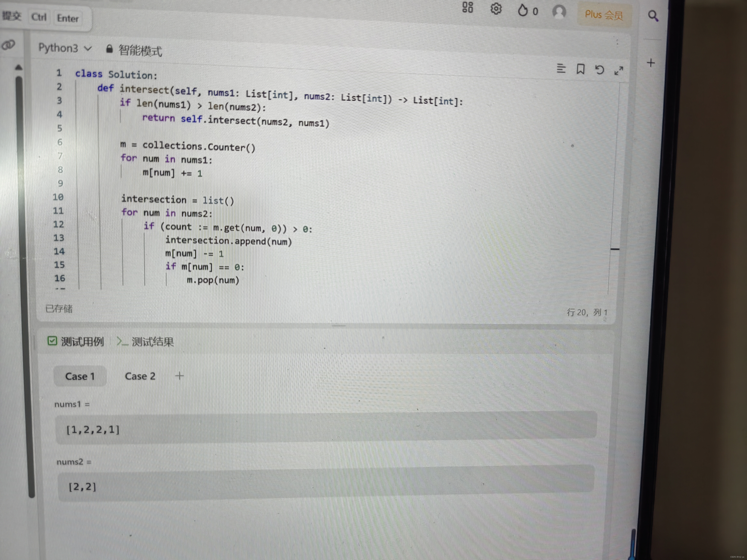Click the 行 20, 列 1 cursor status
Screen dimensions: 747x560
point(587,312)
